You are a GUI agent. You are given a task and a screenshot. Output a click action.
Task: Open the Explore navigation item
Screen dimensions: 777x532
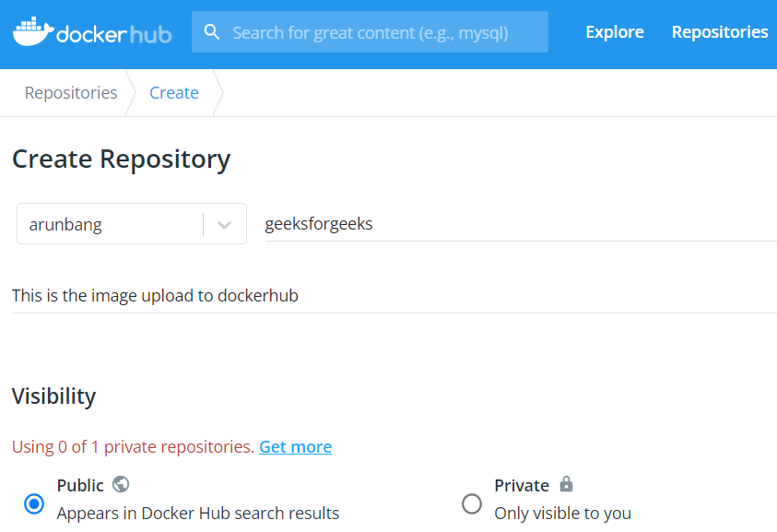[614, 31]
